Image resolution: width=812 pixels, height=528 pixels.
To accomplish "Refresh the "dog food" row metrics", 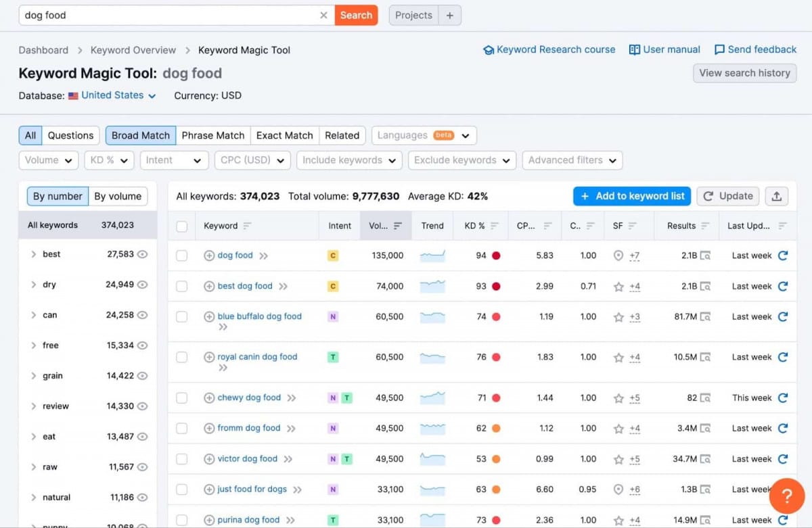I will 784,256.
